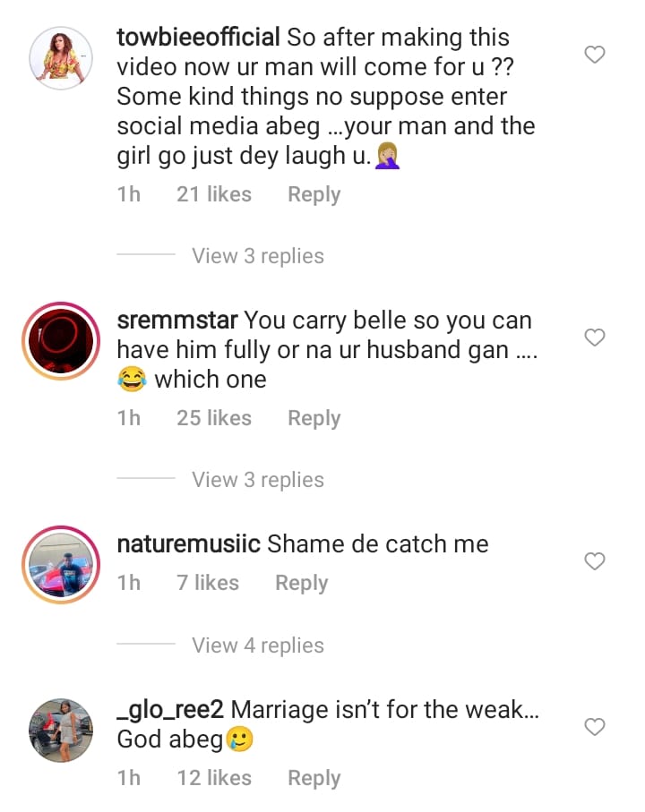Reply to sremmstar's comment
645x812 pixels.
314,418
